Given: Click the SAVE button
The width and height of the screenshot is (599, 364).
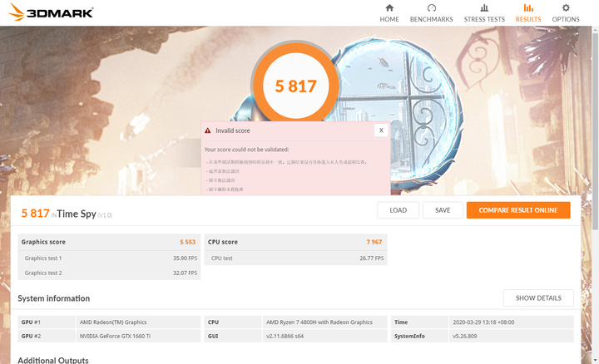Looking at the screenshot, I should 443,210.
